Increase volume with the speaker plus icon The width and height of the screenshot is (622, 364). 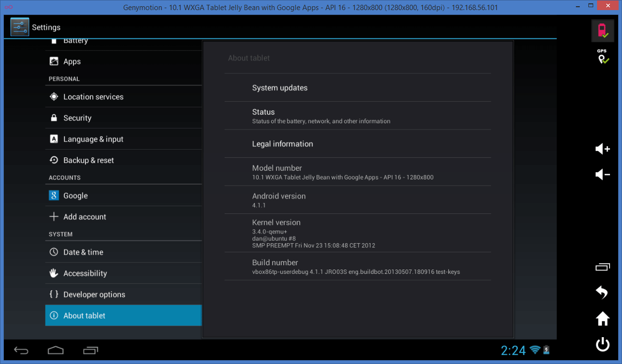click(x=602, y=149)
